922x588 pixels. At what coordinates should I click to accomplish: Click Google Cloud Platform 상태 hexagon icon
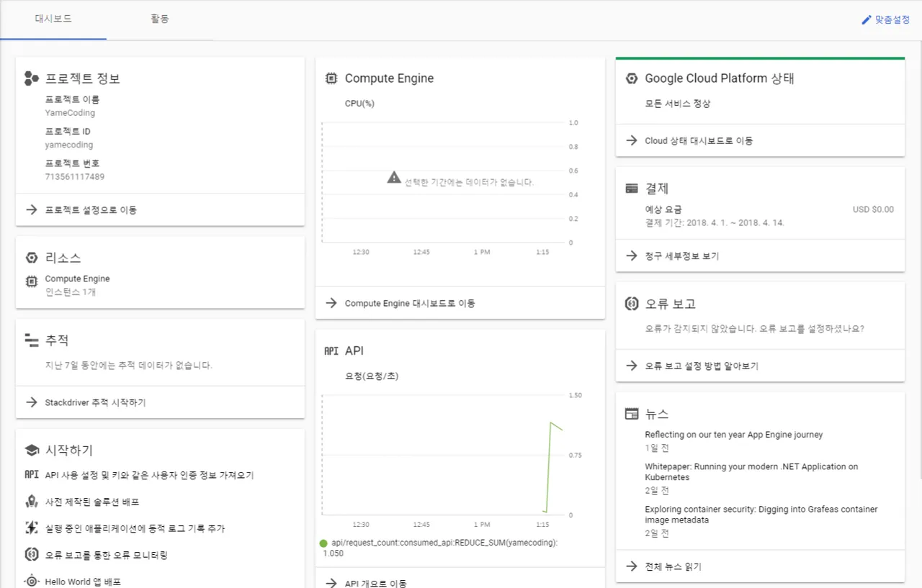[631, 78]
